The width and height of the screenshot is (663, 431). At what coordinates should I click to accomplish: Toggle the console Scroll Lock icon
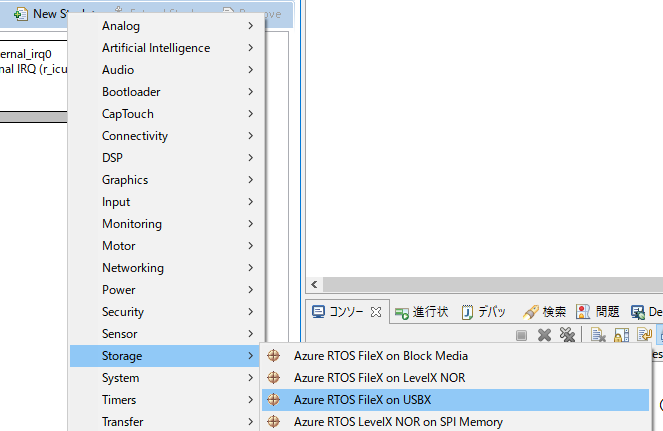[x=622, y=335]
